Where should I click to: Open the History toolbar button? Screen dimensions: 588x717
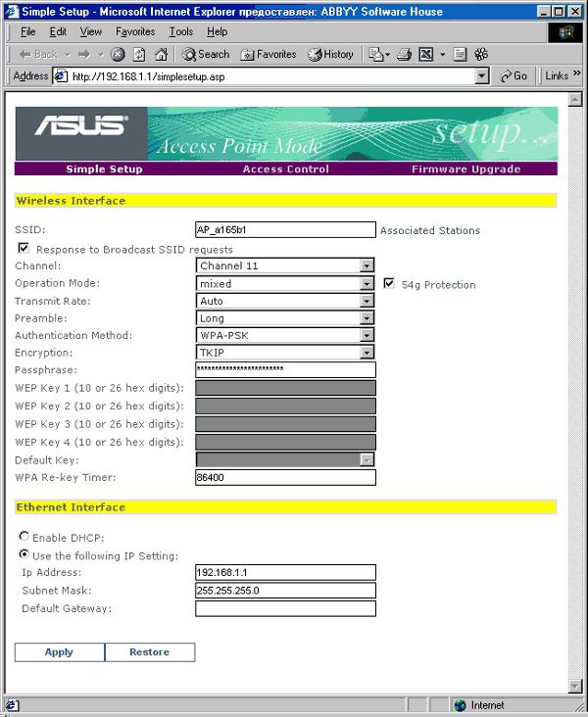tap(330, 55)
